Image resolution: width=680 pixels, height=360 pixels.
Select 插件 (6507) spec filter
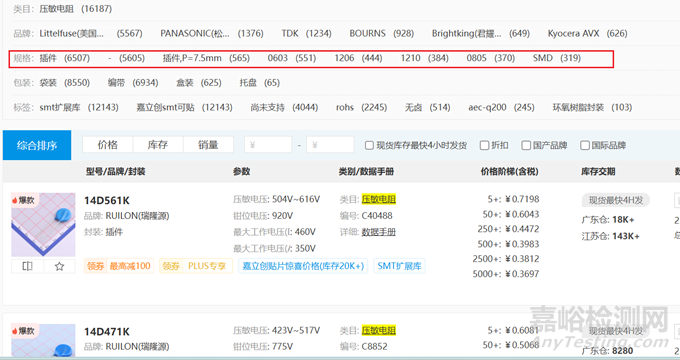coord(65,58)
